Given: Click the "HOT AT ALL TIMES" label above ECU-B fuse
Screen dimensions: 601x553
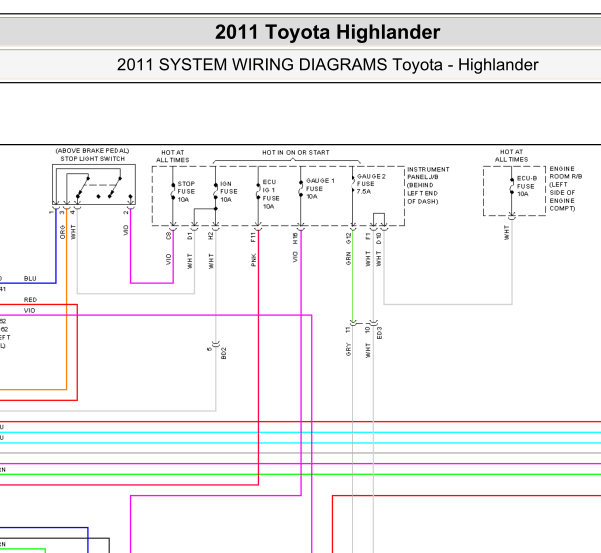Looking at the screenshot, I should click(x=511, y=156).
